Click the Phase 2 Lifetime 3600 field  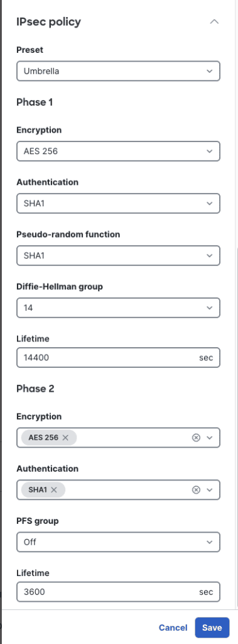pyautogui.click(x=118, y=592)
